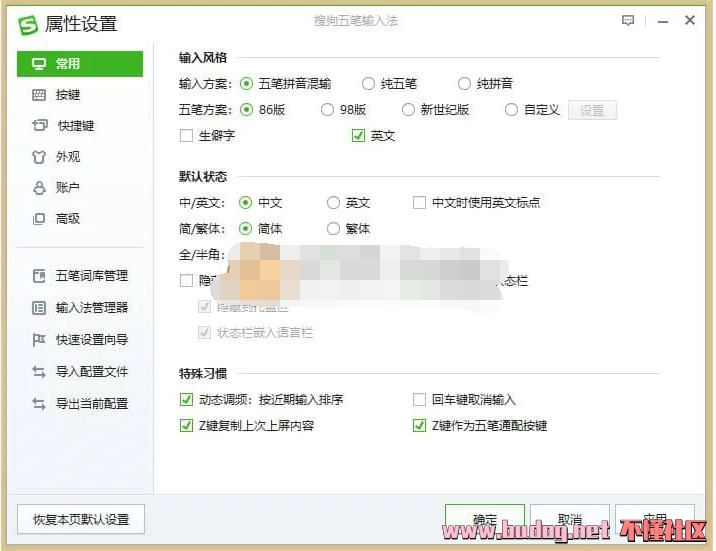Enable 回车键取消输入
This screenshot has width=716, height=551.
[x=419, y=400]
